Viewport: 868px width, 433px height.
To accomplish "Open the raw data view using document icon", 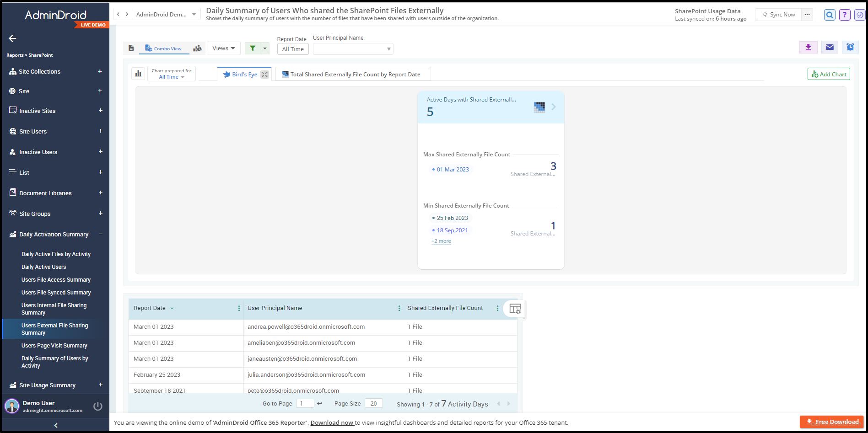I will point(131,48).
